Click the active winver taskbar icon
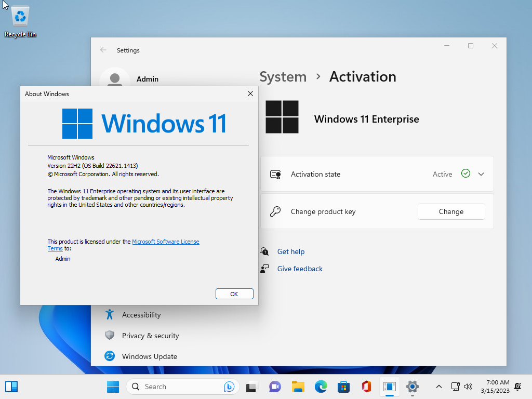This screenshot has height=399, width=532. 390,387
